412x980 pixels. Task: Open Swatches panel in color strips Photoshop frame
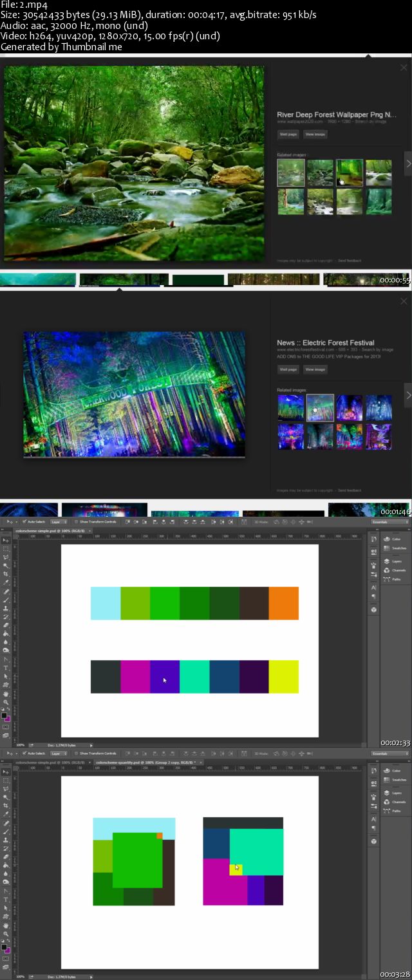[395, 548]
